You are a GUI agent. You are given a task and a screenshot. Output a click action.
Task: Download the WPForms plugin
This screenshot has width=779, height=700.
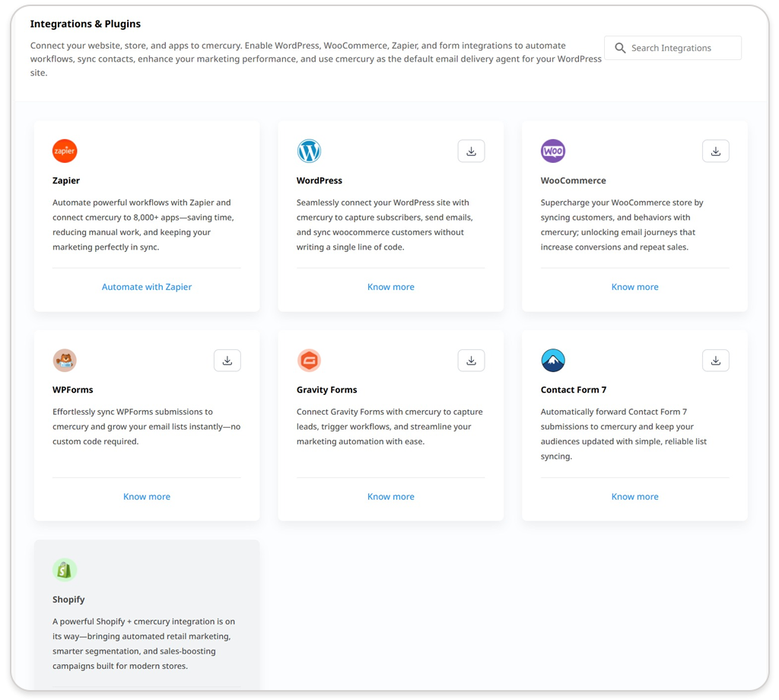(227, 361)
